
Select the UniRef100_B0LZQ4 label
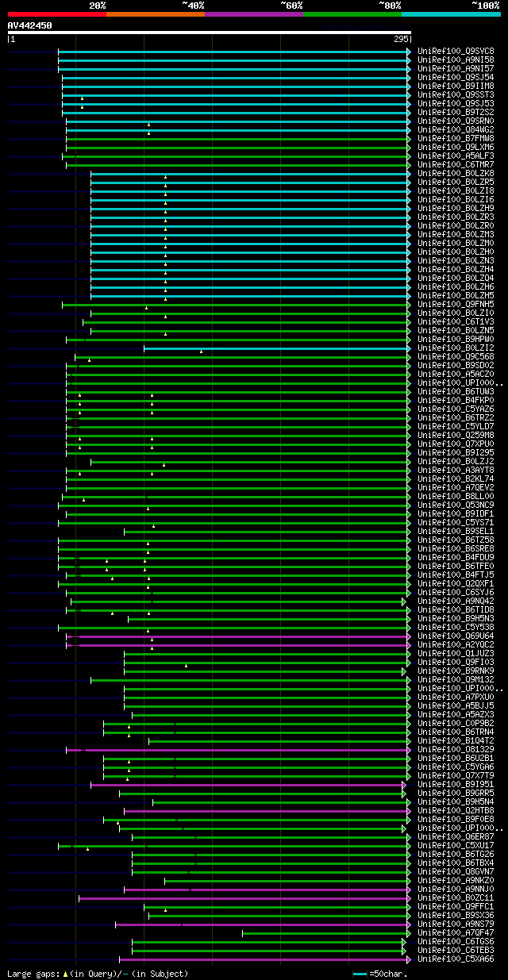[x=456, y=278]
